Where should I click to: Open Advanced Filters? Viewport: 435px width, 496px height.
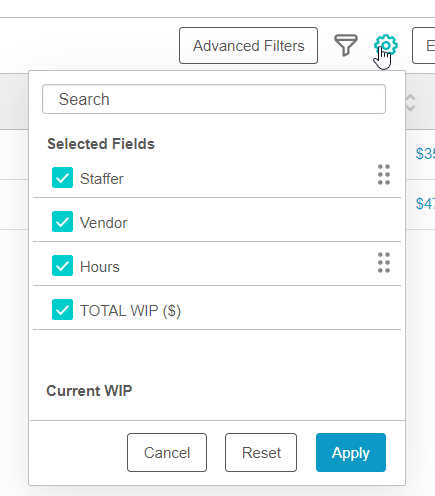coord(248,46)
